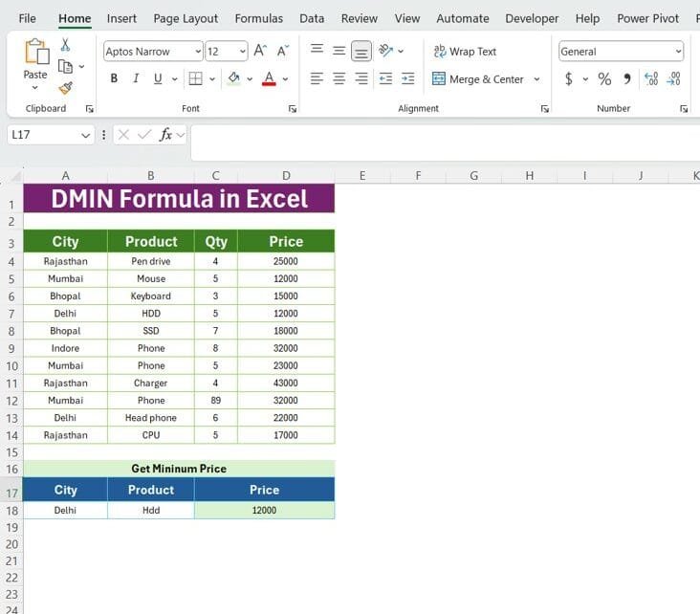The image size is (700, 614).
Task: Select the Format Painter brush
Action: click(66, 88)
